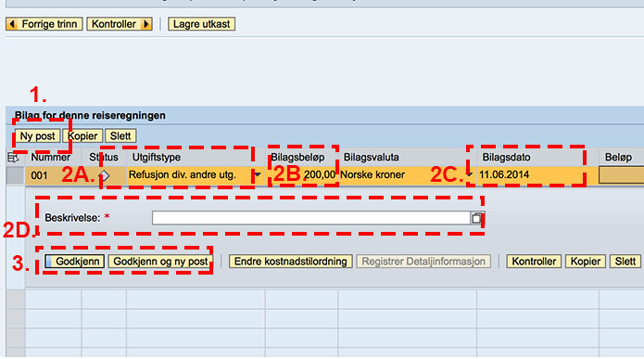The height and width of the screenshot is (359, 644).
Task: Save draft with Lagre utkast
Action: click(x=201, y=24)
